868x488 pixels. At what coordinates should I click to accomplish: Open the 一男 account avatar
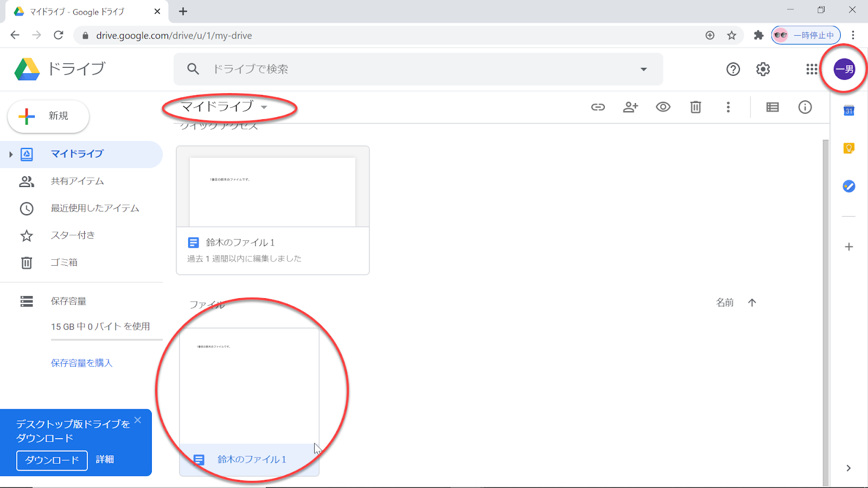844,69
